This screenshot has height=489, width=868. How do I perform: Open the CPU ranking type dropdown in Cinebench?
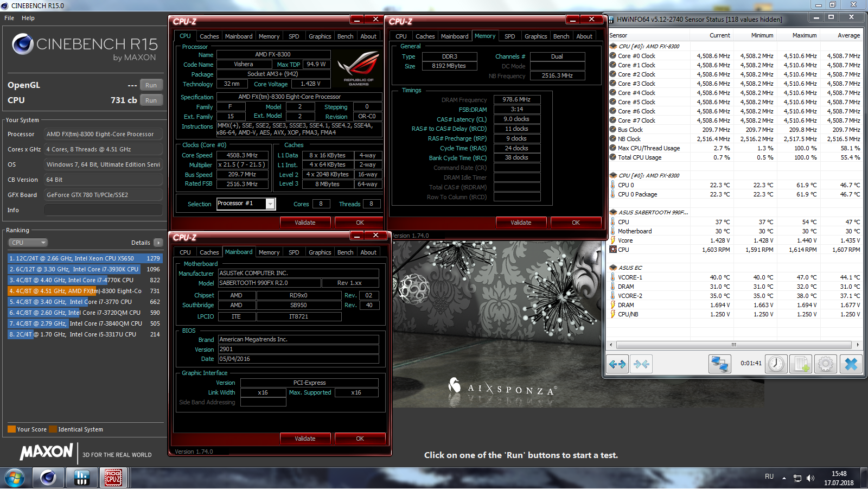click(x=28, y=243)
